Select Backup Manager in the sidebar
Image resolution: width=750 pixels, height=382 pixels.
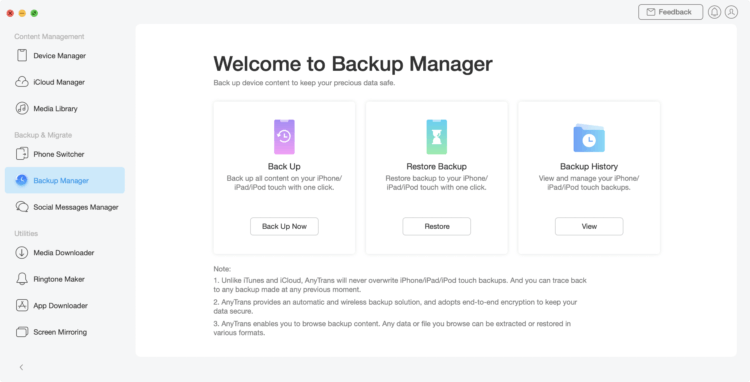[65, 180]
